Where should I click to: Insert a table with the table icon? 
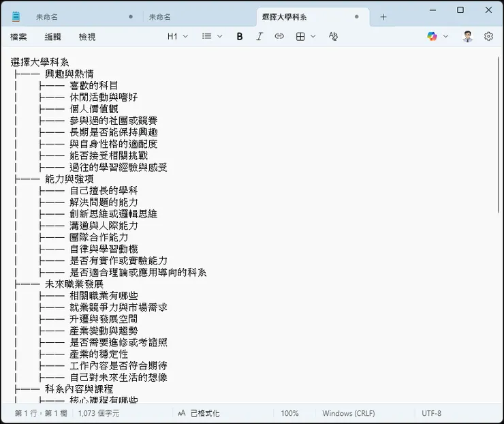point(300,36)
